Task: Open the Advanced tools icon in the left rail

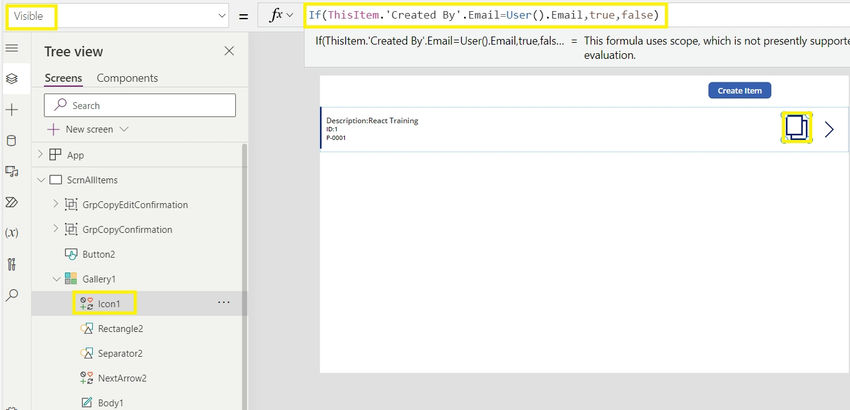Action: coord(11,264)
